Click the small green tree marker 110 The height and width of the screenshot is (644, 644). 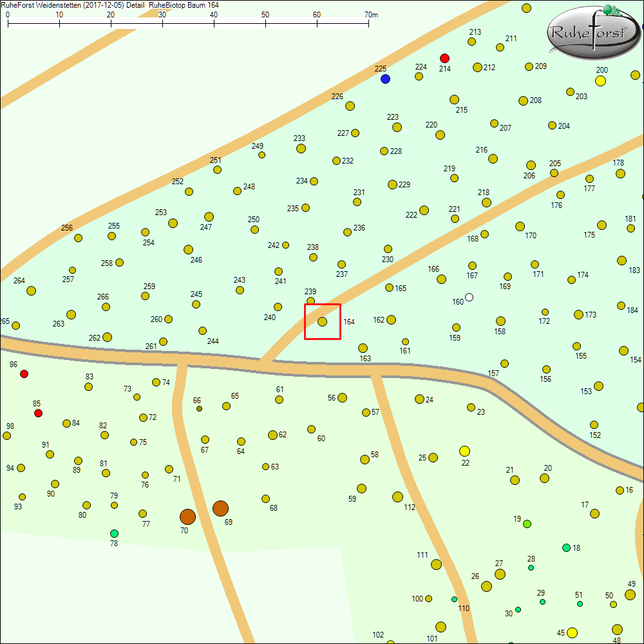tap(454, 599)
